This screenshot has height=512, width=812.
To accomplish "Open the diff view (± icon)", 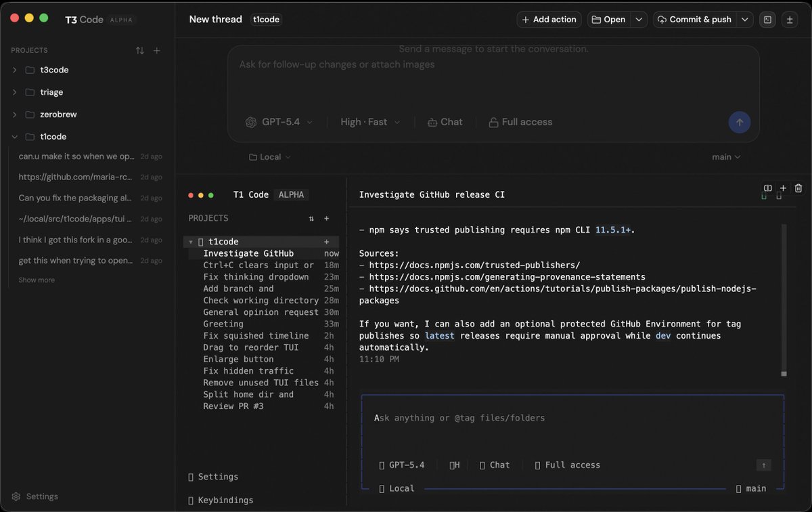I will coord(789,20).
